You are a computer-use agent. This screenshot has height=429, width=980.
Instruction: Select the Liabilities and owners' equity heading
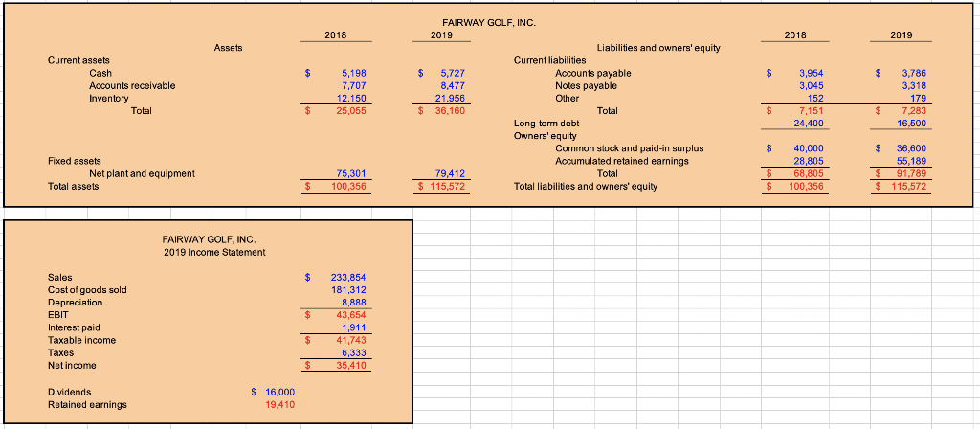[x=658, y=48]
